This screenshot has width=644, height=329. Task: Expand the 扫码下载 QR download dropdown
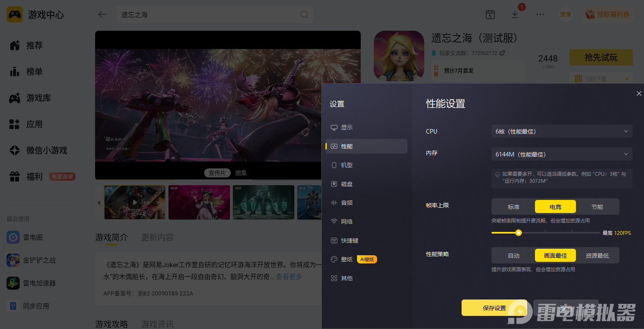pos(601,78)
